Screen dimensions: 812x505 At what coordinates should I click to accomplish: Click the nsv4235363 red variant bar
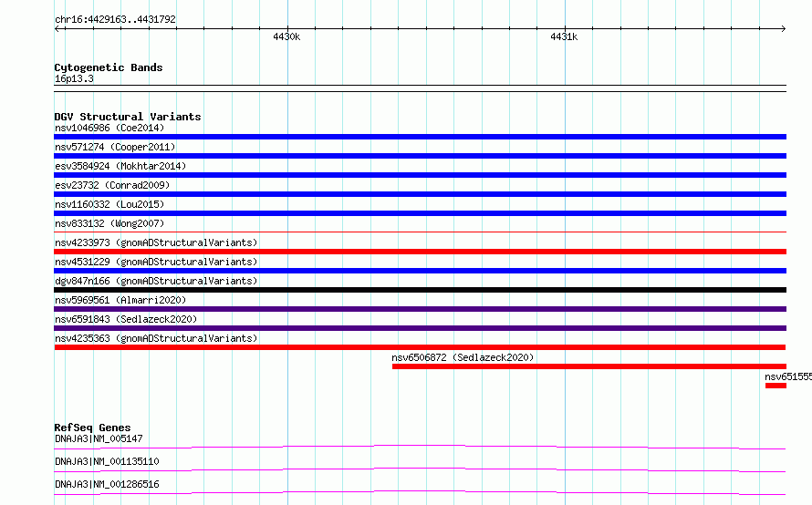[420, 347]
